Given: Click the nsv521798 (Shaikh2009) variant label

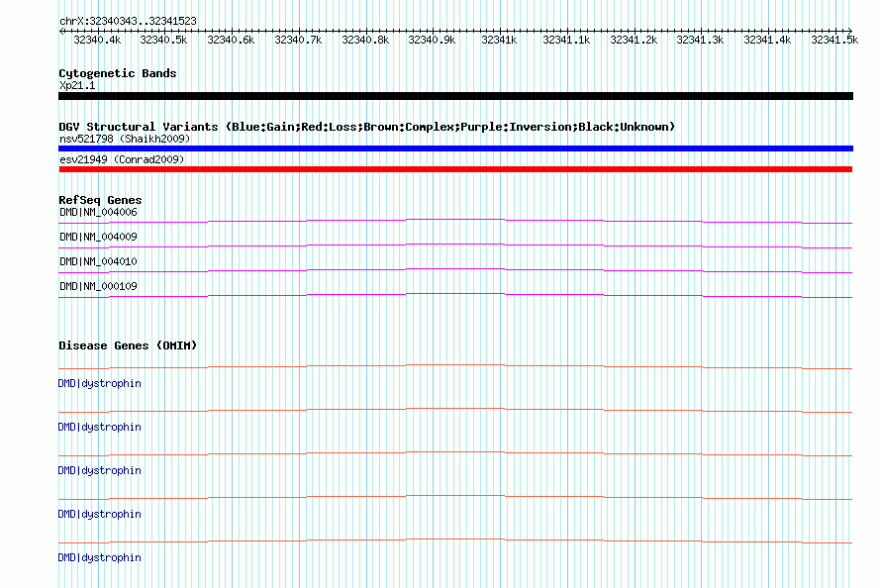Looking at the screenshot, I should [x=125, y=139].
